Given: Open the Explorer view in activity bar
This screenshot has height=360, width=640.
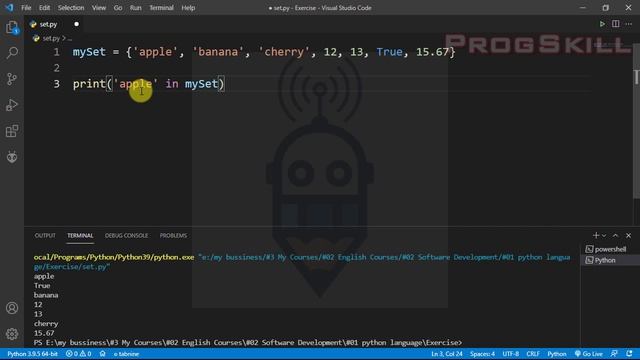Looking at the screenshot, I should pos(12,28).
